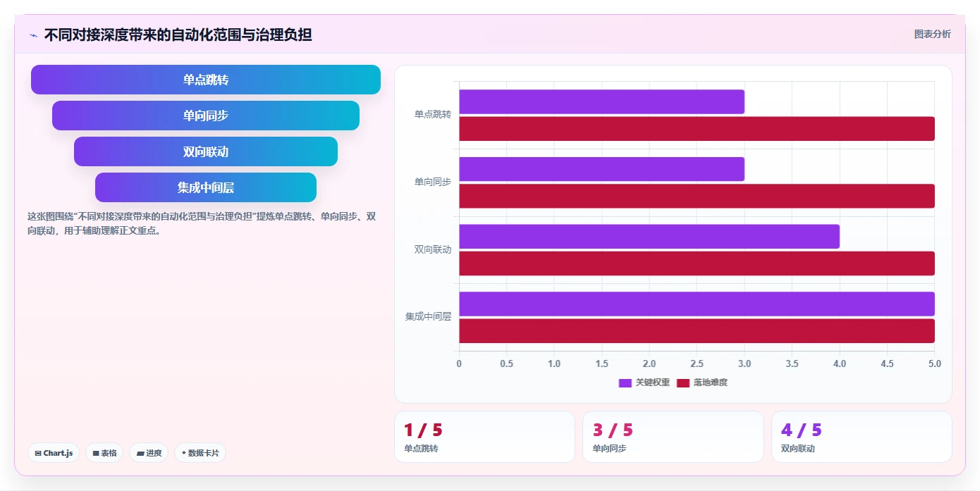Click the 双向联动 y-axis label
Image resolution: width=980 pixels, height=491 pixels.
click(x=432, y=249)
